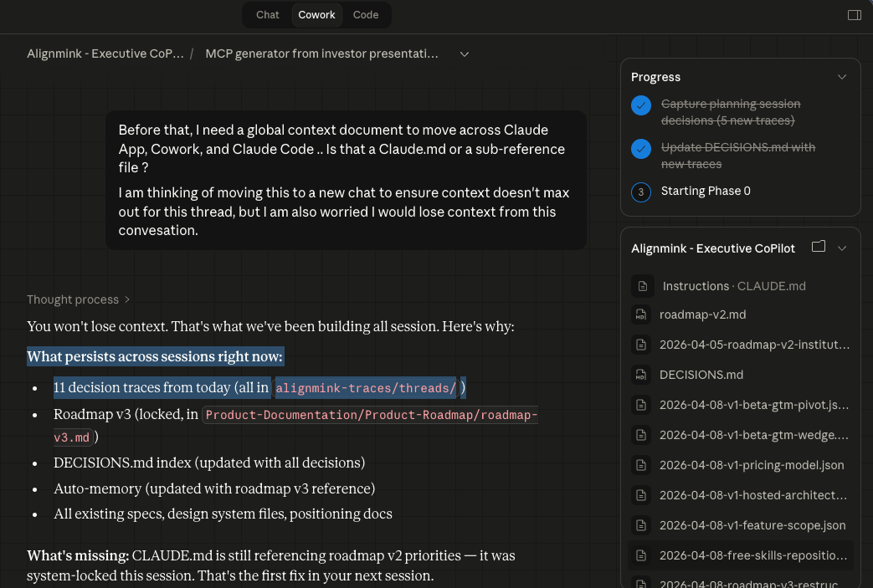The height and width of the screenshot is (588, 873).
Task: Open 2026-04-08-free-skills-repositio file
Action: [741, 555]
